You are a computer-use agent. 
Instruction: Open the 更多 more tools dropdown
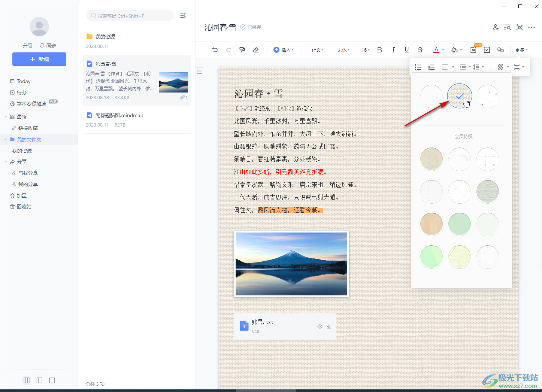pyautogui.click(x=521, y=50)
